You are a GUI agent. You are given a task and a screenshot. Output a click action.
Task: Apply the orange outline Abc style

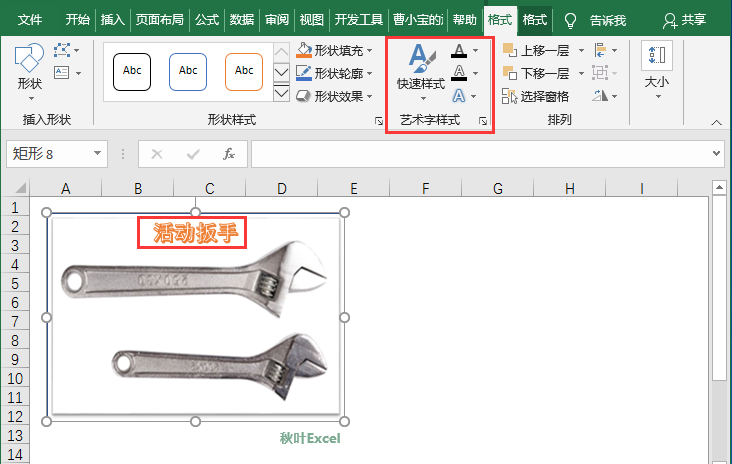[244, 71]
